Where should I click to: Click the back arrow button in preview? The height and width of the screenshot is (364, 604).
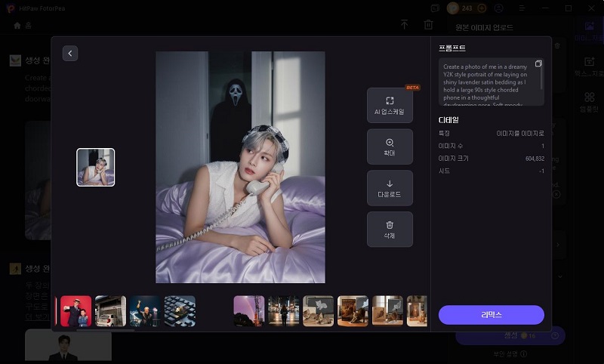coord(70,53)
